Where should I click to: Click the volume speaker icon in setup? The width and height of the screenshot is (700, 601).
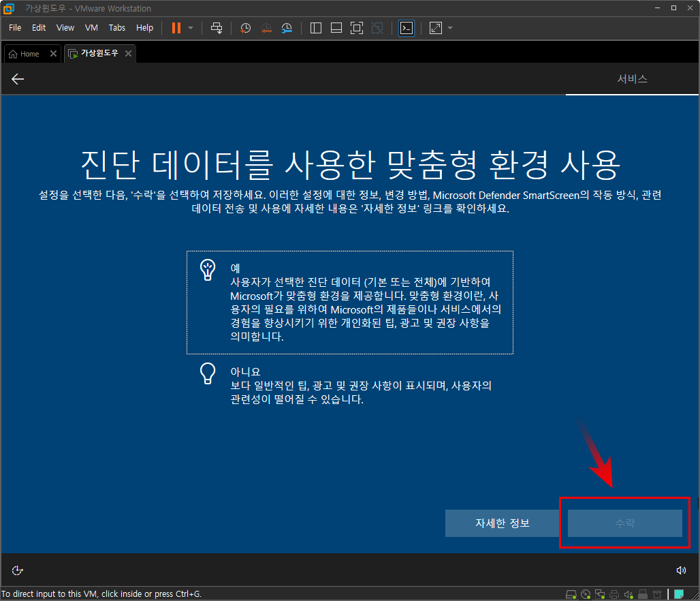click(x=681, y=570)
